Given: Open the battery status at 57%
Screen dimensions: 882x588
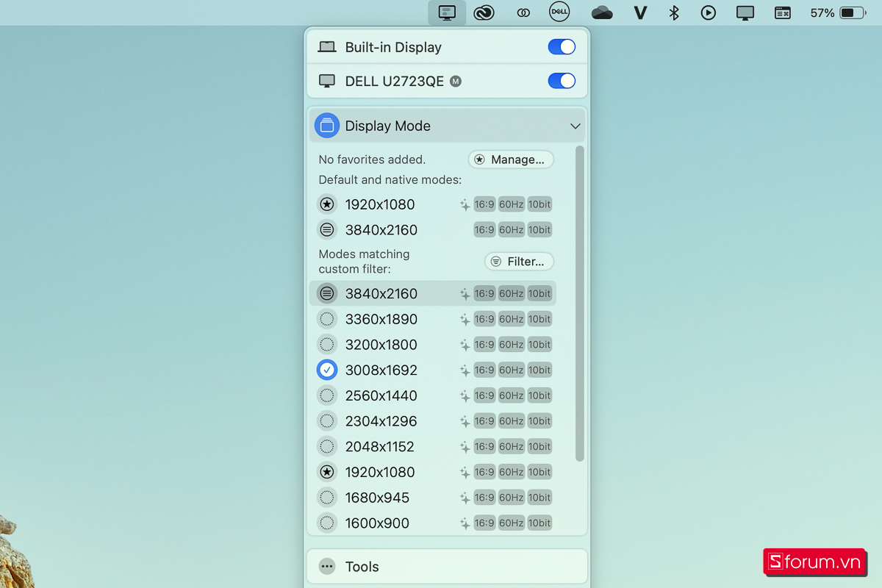Looking at the screenshot, I should 838,12.
